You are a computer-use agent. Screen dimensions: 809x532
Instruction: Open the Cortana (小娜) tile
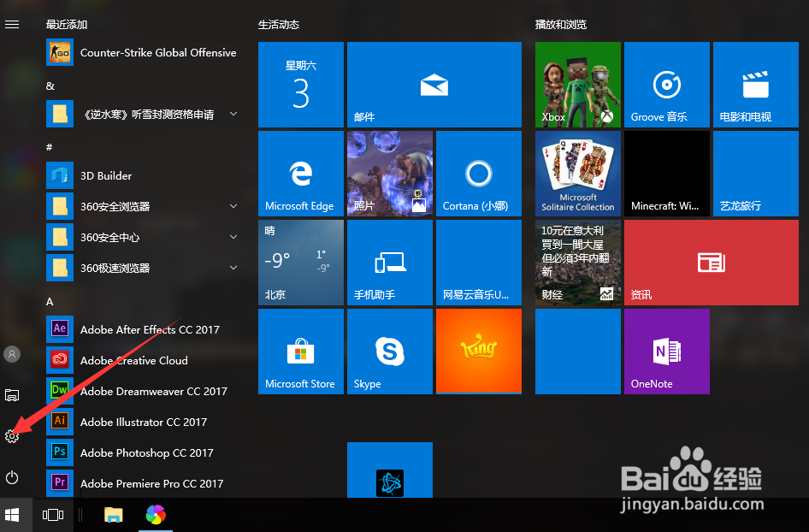[x=479, y=174]
